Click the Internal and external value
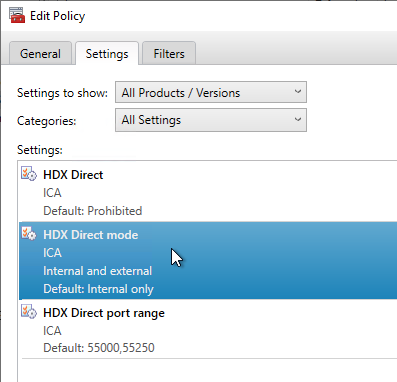397x382 pixels. click(x=98, y=271)
